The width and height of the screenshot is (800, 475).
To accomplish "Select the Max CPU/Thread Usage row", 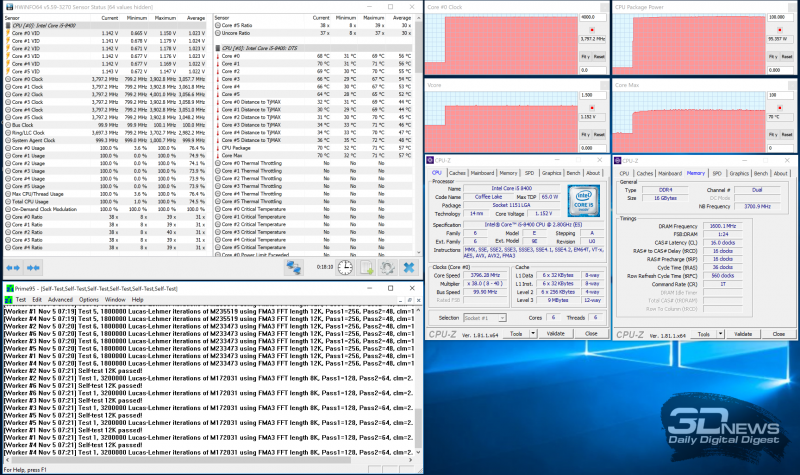I will tap(106, 194).
